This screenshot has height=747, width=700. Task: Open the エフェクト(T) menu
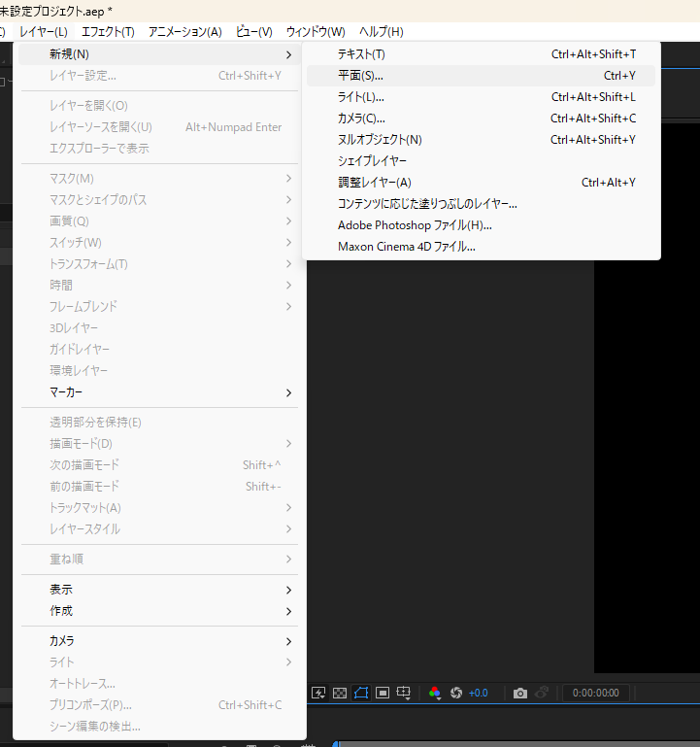(108, 32)
